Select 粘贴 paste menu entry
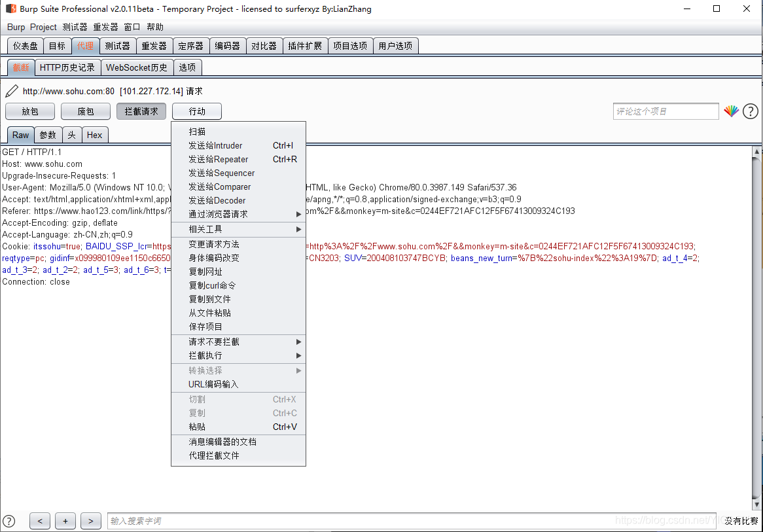This screenshot has height=532, width=763. tap(238, 427)
